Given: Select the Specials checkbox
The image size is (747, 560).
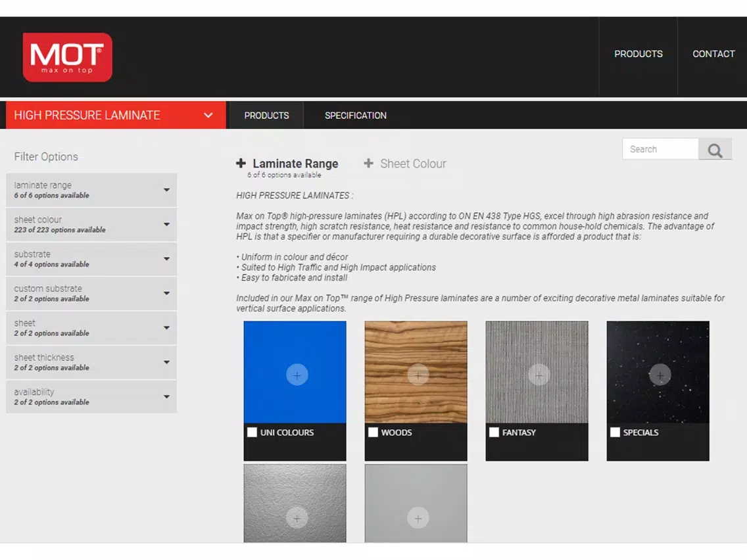Looking at the screenshot, I should coord(615,432).
